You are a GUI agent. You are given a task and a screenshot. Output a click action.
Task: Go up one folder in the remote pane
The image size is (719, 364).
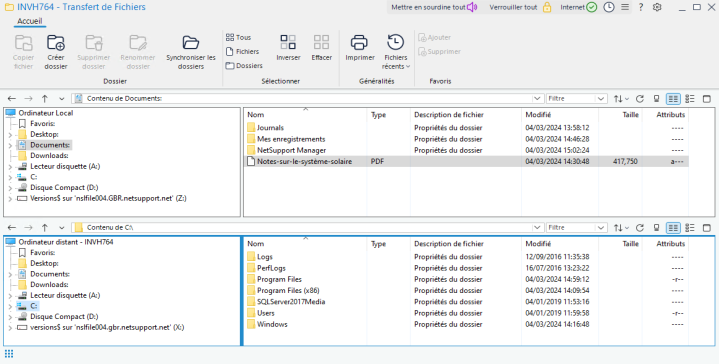[x=44, y=228]
